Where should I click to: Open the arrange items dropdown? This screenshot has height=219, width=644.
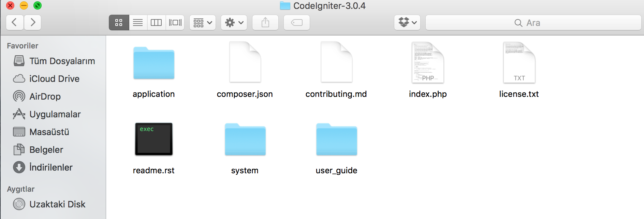pyautogui.click(x=203, y=23)
